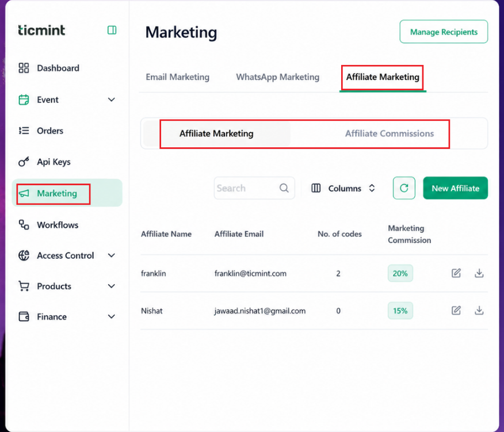Viewport: 504px width, 432px height.
Task: Click the Dashboard grid icon
Action: tap(24, 68)
